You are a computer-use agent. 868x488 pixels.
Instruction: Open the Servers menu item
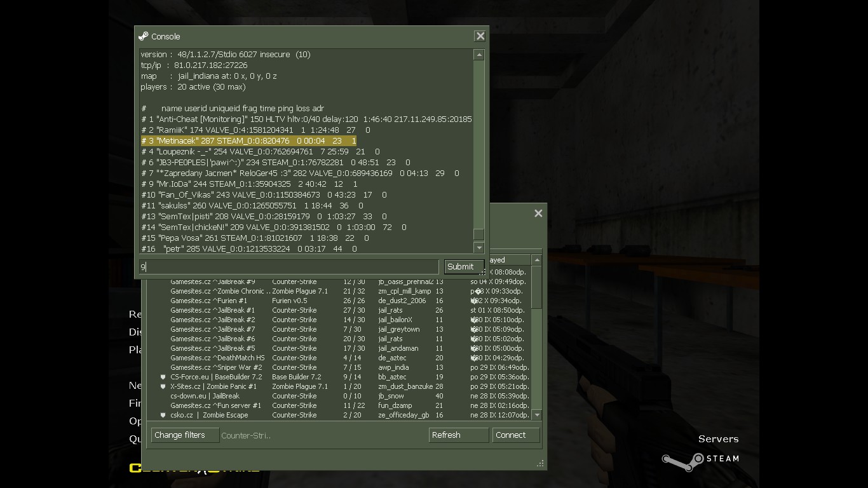click(718, 439)
